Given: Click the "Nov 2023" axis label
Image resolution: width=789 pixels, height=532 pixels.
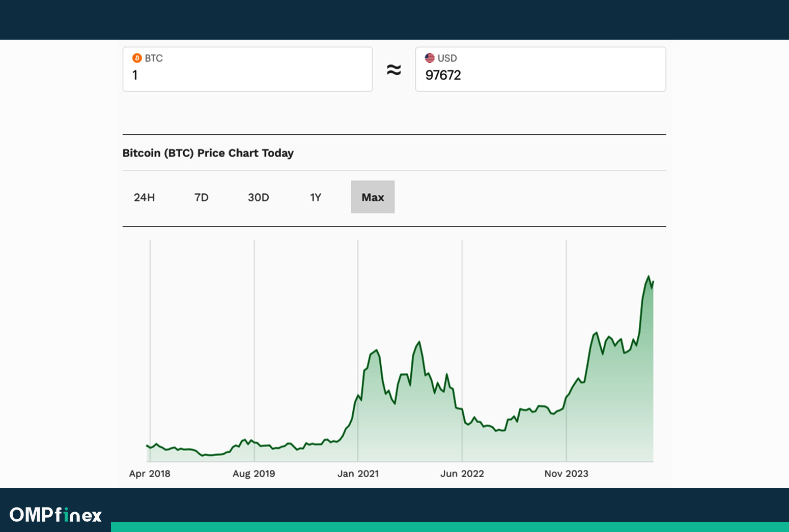Looking at the screenshot, I should [x=567, y=474].
